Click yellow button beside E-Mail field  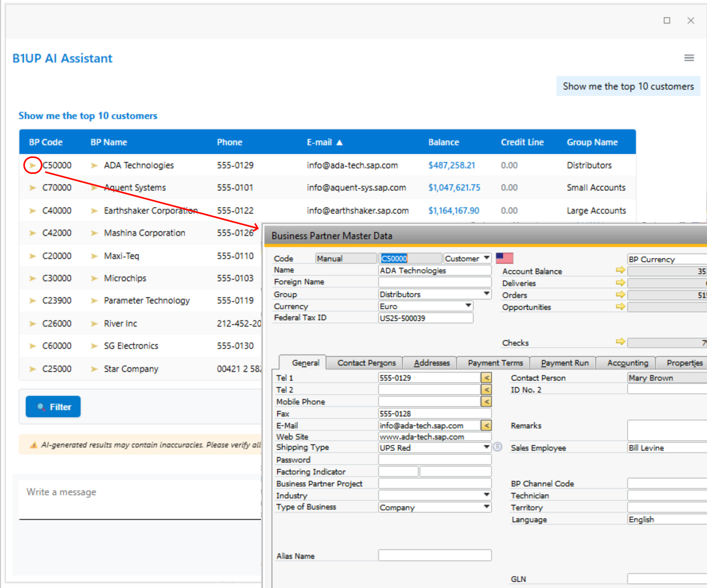(x=486, y=425)
